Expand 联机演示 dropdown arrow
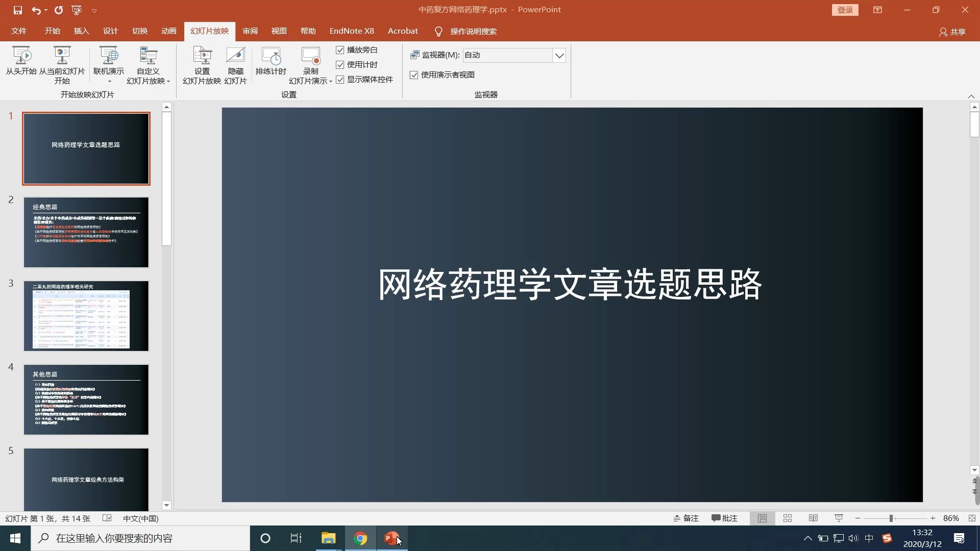This screenshot has height=551, width=980. (109, 82)
